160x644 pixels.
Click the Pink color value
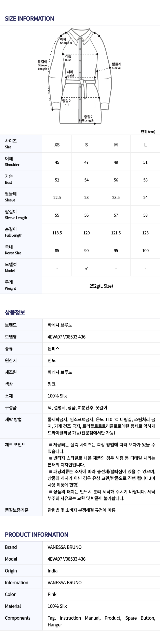point(52,594)
